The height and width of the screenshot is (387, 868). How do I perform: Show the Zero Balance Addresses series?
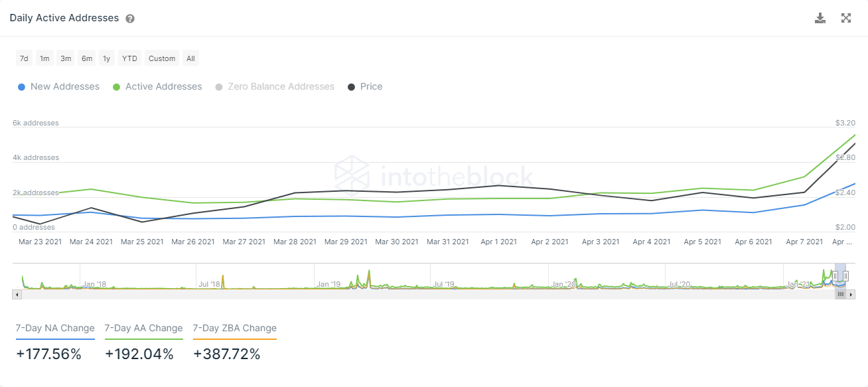(x=275, y=86)
